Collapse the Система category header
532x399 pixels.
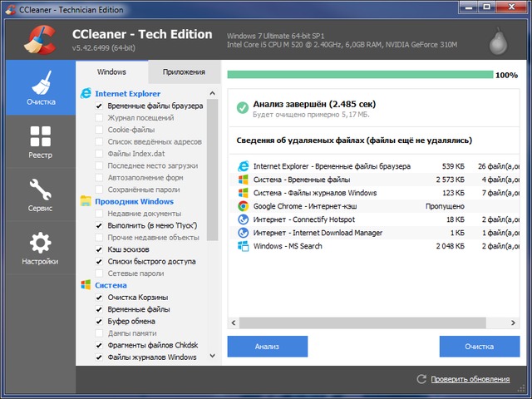pyautogui.click(x=111, y=285)
